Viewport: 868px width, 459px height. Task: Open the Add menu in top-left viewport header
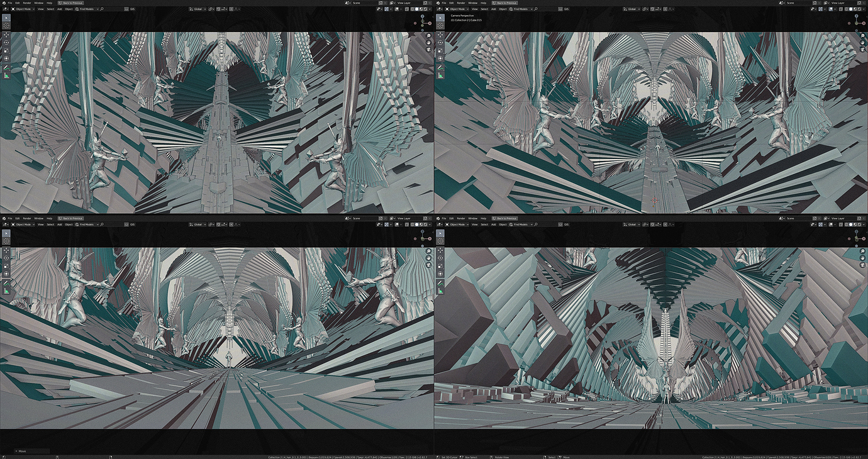point(59,9)
